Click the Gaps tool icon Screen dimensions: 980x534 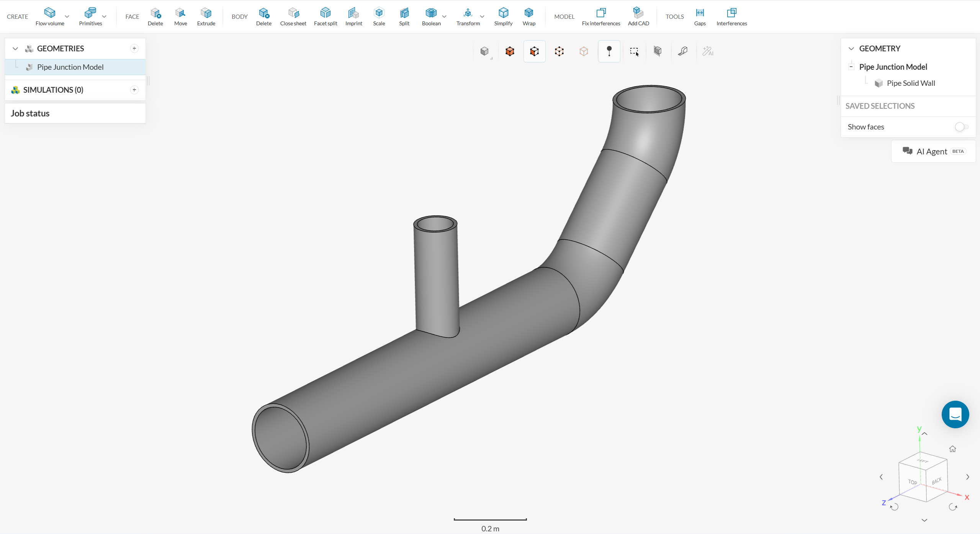click(700, 13)
